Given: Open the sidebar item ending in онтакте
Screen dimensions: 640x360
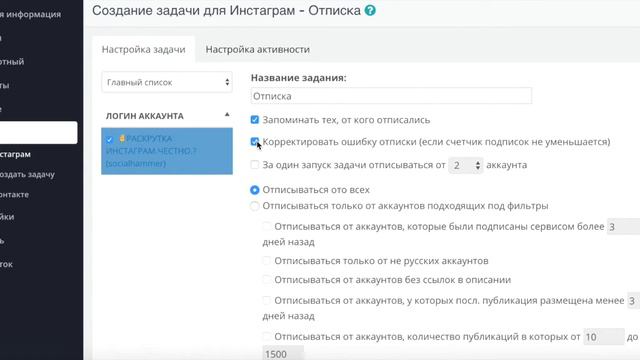Looking at the screenshot, I should (x=15, y=195).
